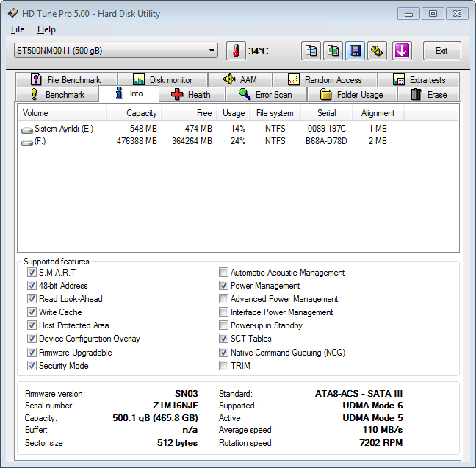Open the Random Access tab
476x468 pixels.
coord(325,80)
